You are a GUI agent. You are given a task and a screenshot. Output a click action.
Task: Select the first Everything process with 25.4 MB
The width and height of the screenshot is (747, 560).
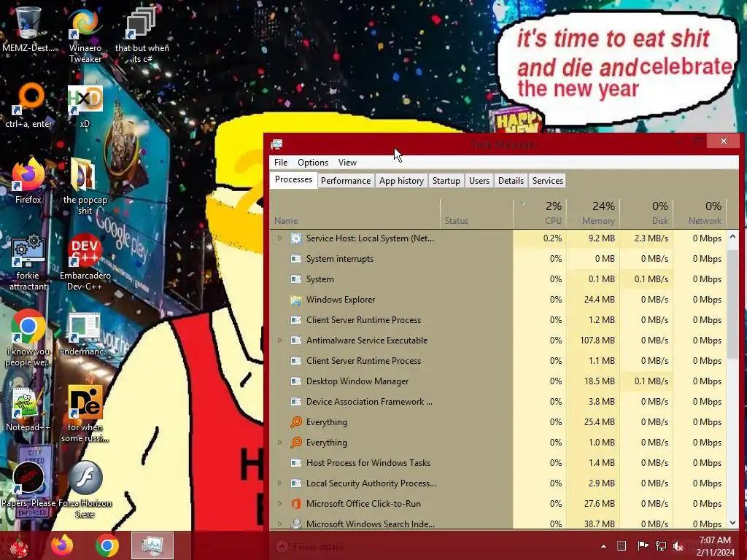[498, 422]
